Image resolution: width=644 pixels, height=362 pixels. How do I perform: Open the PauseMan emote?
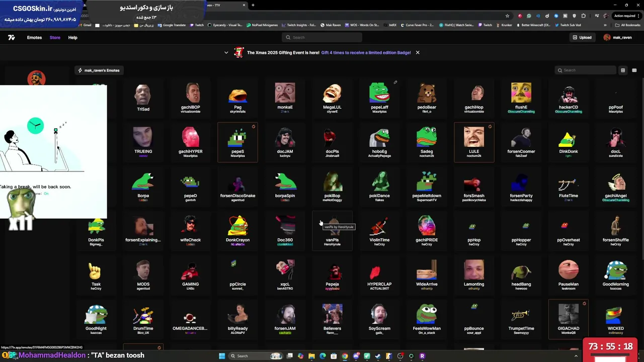tap(569, 275)
